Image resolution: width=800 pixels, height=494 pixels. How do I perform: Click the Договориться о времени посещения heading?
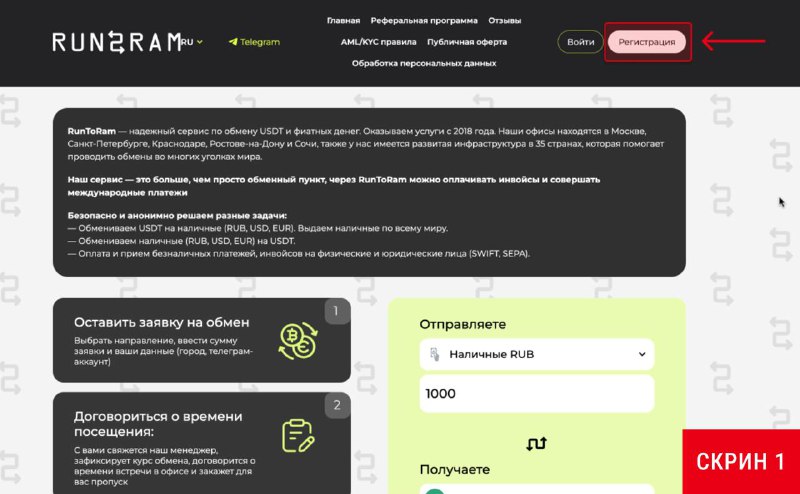pyautogui.click(x=158, y=424)
